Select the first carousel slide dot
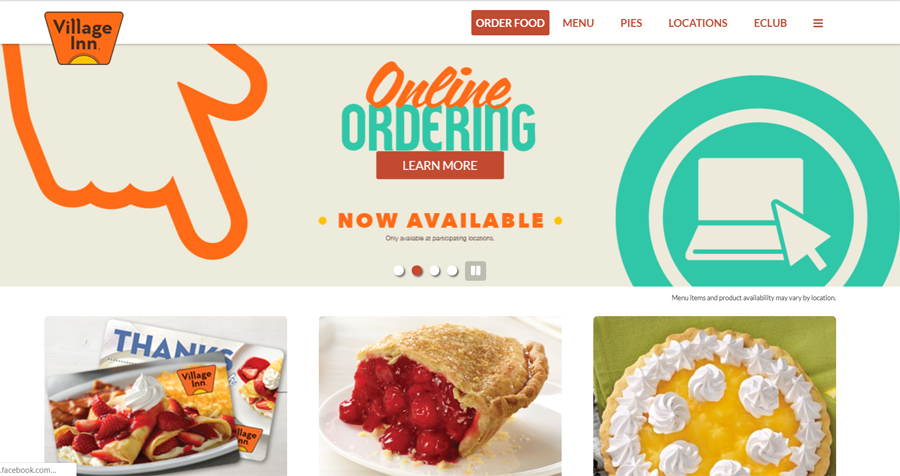 point(399,270)
